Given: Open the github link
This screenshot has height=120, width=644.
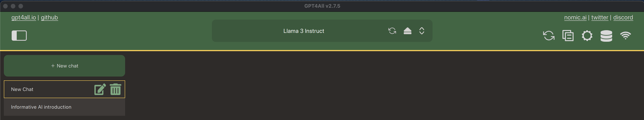Looking at the screenshot, I should [x=49, y=17].
